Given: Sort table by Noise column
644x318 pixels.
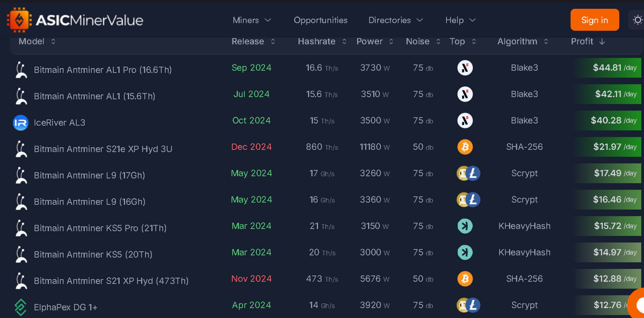Looking at the screenshot, I should pos(423,41).
